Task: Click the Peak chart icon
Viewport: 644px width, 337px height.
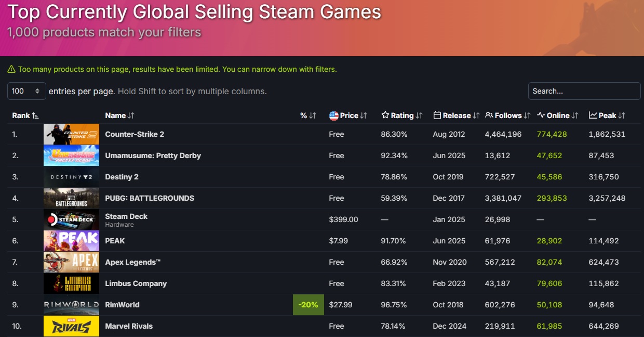Action: point(593,115)
